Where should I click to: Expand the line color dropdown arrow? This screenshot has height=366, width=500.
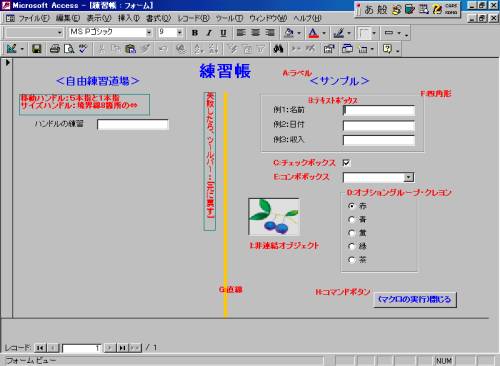pos(349,33)
